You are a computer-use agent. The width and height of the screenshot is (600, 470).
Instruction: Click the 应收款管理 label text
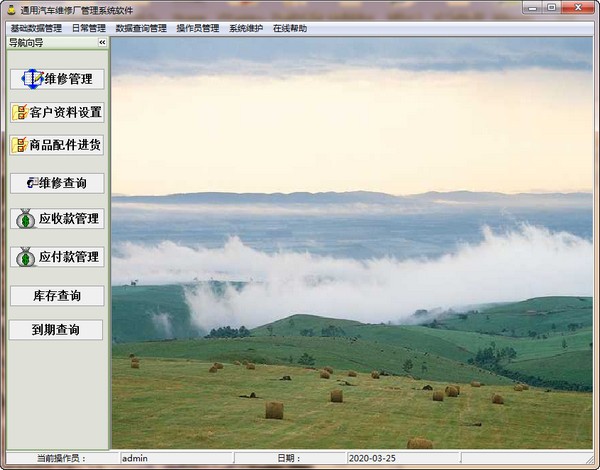(69, 219)
